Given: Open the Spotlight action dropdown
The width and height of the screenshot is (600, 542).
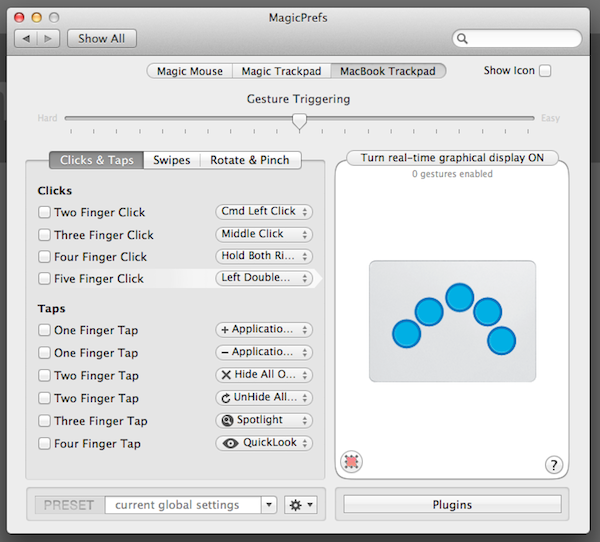Looking at the screenshot, I should pyautogui.click(x=264, y=420).
